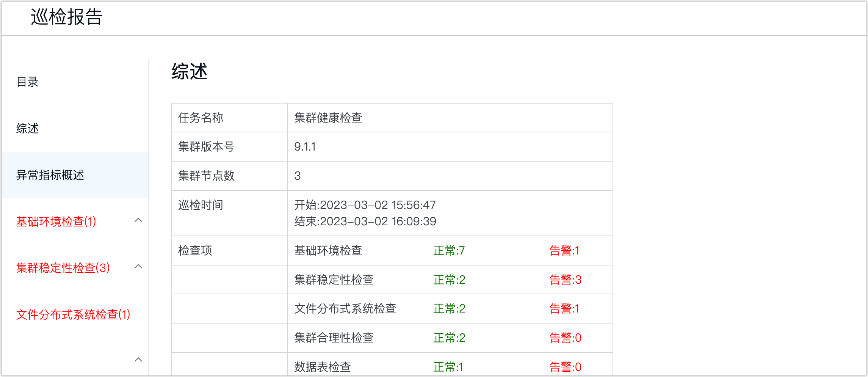This screenshot has height=377, width=868.
Task: Click the 巡检报告 page title
Action: pos(67,17)
